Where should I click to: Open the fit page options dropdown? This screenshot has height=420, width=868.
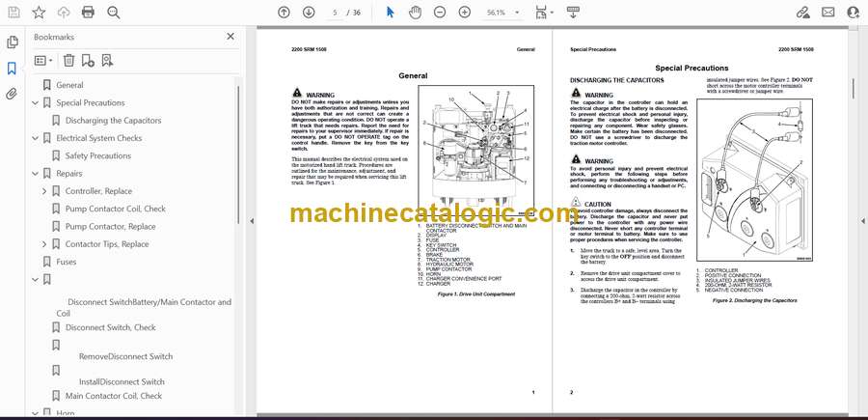click(x=545, y=13)
